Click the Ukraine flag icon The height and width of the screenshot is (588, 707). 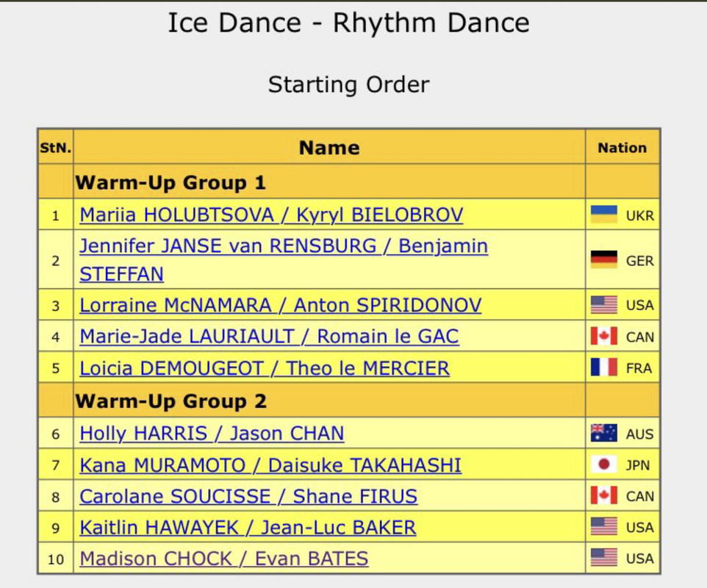pyautogui.click(x=604, y=215)
